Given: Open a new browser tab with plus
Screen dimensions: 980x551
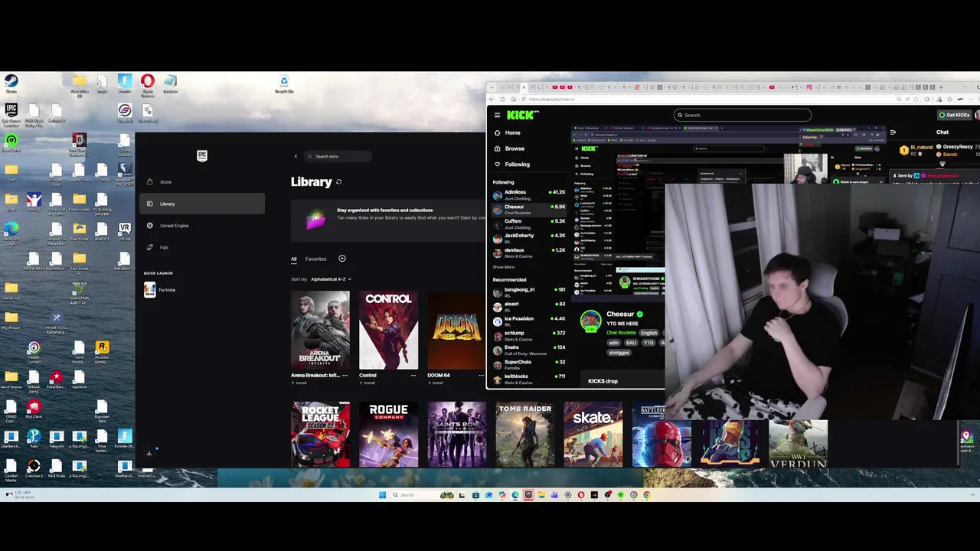Looking at the screenshot, I should [941, 87].
